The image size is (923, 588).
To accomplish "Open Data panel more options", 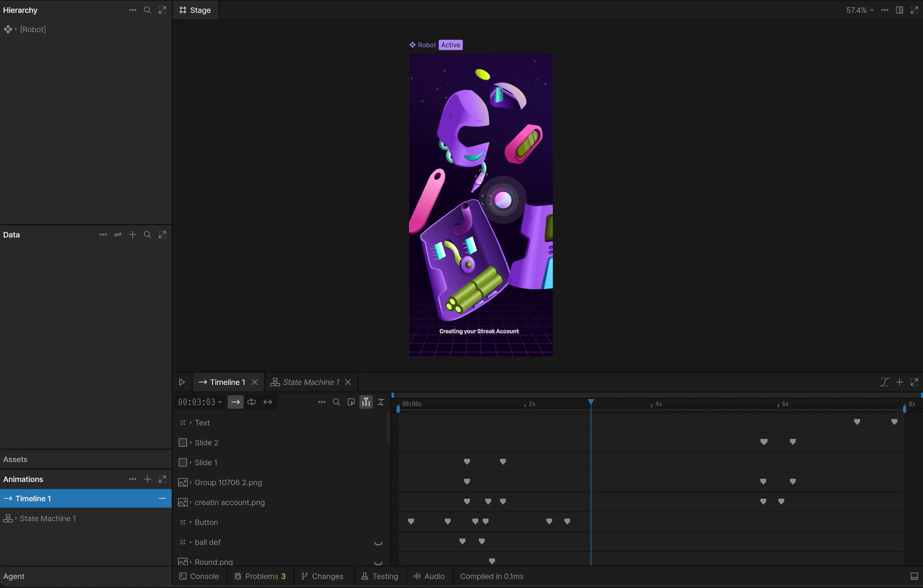I will click(x=103, y=235).
